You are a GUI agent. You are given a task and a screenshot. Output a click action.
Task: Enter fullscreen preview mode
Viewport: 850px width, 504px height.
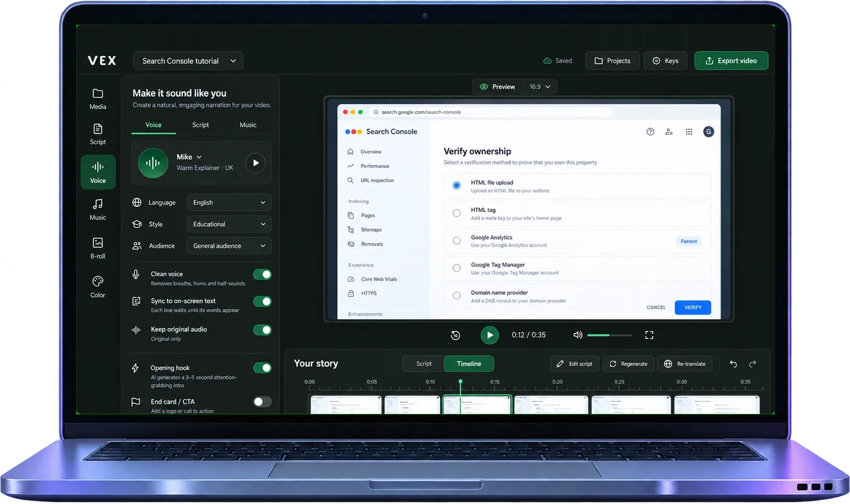pyautogui.click(x=649, y=335)
